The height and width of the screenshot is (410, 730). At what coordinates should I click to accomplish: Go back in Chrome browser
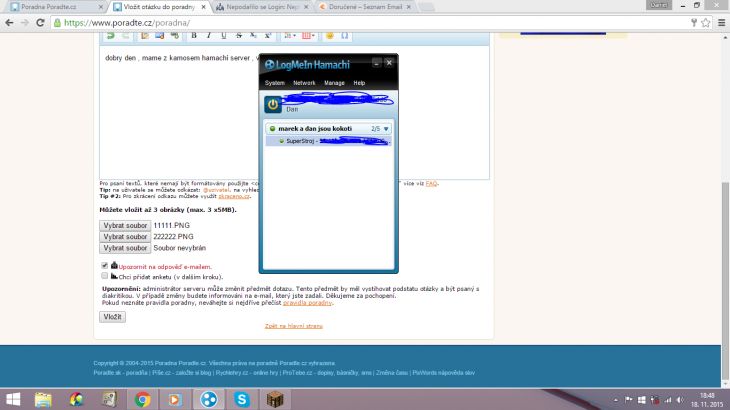(9, 22)
